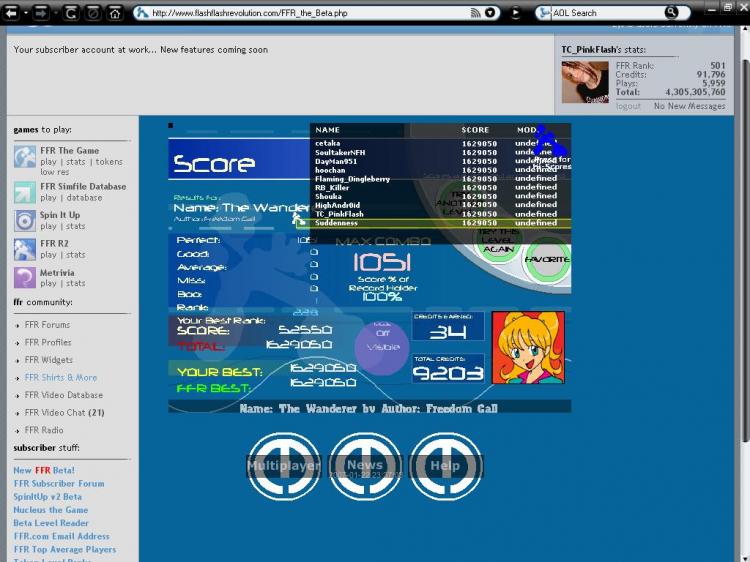Click the logout link
Screen dimensions: 750x562
tap(628, 106)
